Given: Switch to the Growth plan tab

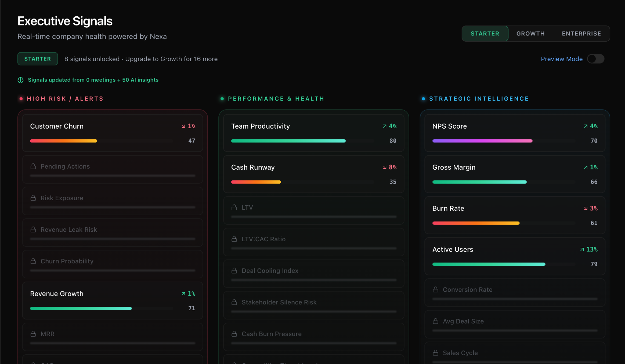Looking at the screenshot, I should [530, 34].
